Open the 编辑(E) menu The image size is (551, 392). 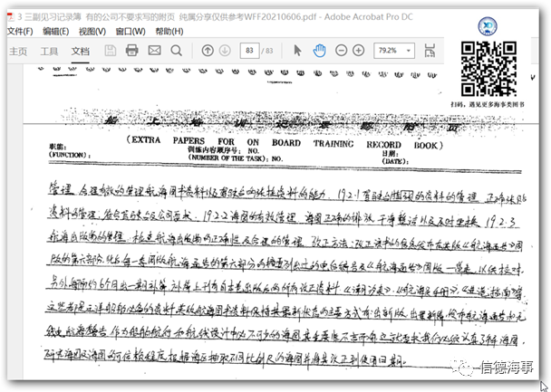56,31
